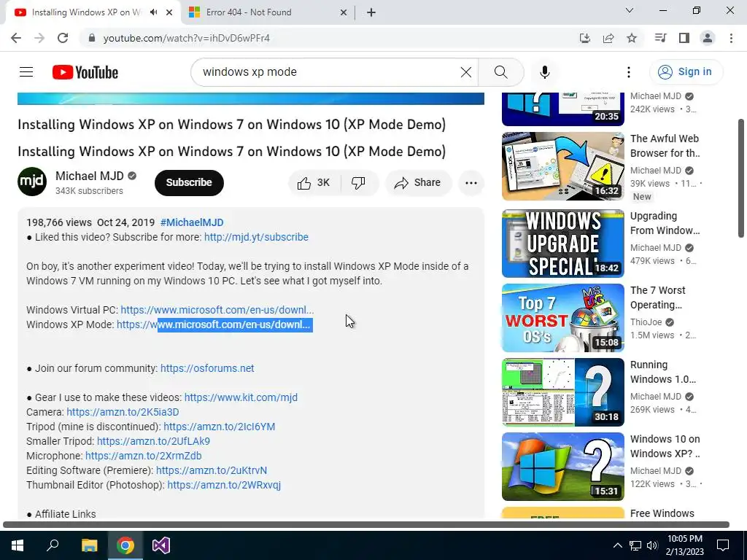Image resolution: width=747 pixels, height=560 pixels.
Task: Open a new tab with the plus button
Action: click(x=371, y=12)
